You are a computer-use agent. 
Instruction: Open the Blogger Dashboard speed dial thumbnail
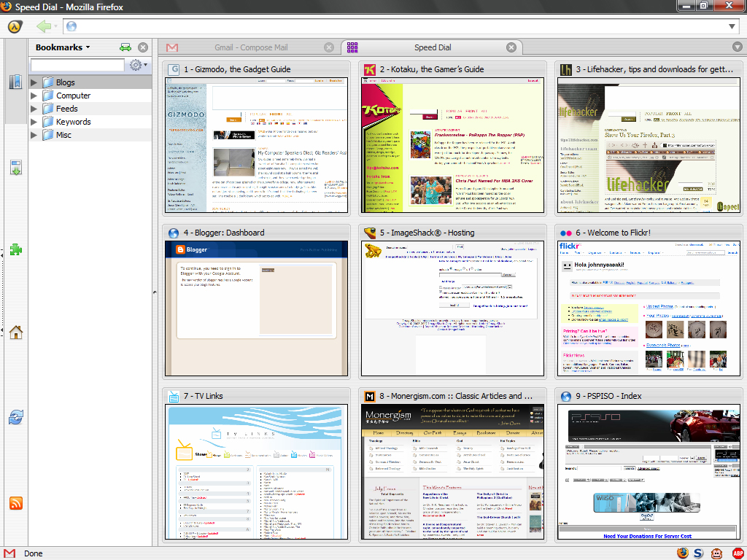(256, 308)
